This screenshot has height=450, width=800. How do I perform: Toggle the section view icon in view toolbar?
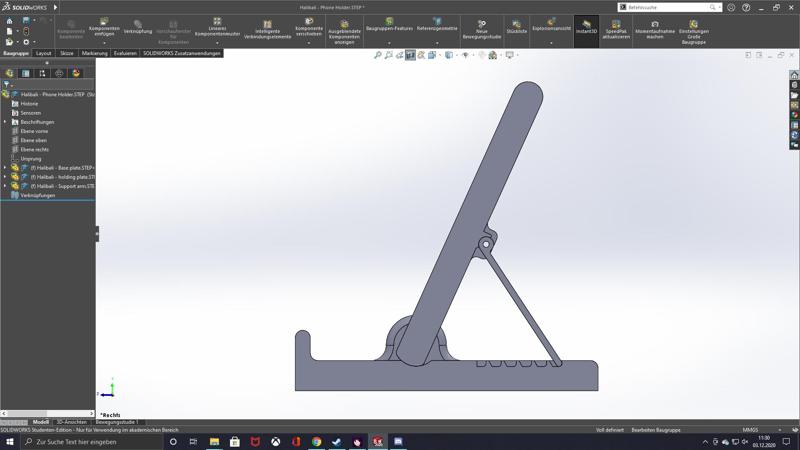coord(410,55)
